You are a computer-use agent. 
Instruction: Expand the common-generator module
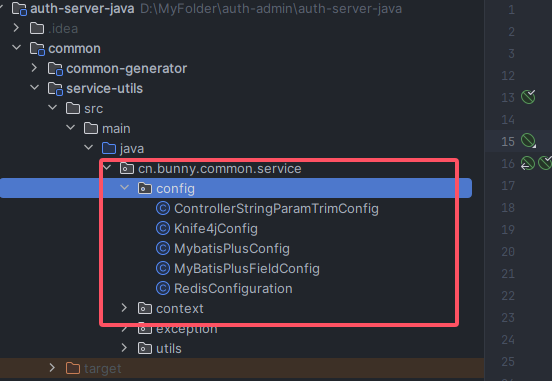34,68
